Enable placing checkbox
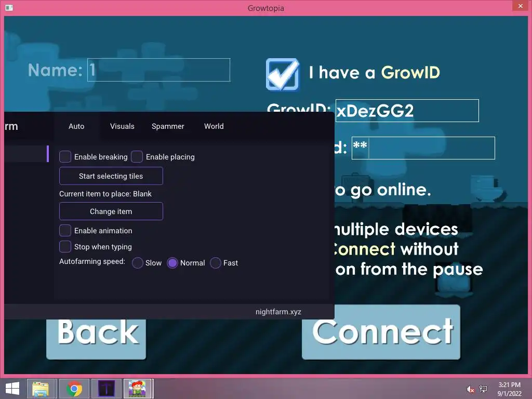Viewport: 532px width, 399px height. coord(137,157)
